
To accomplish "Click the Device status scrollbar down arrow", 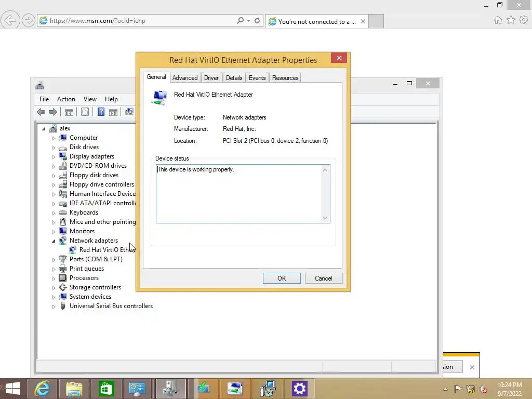I will click(325, 218).
